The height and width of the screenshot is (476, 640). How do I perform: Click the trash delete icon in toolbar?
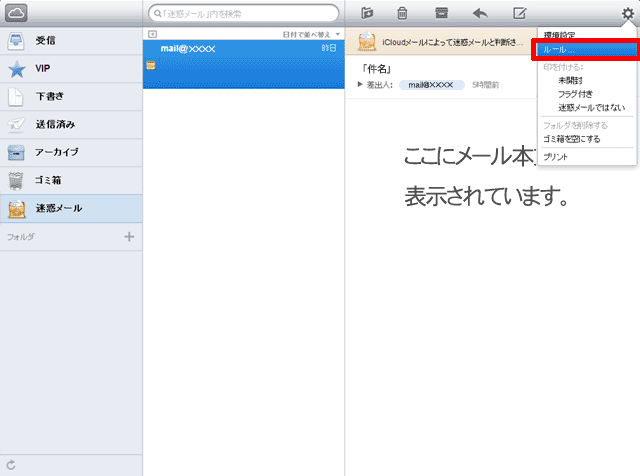(402, 13)
